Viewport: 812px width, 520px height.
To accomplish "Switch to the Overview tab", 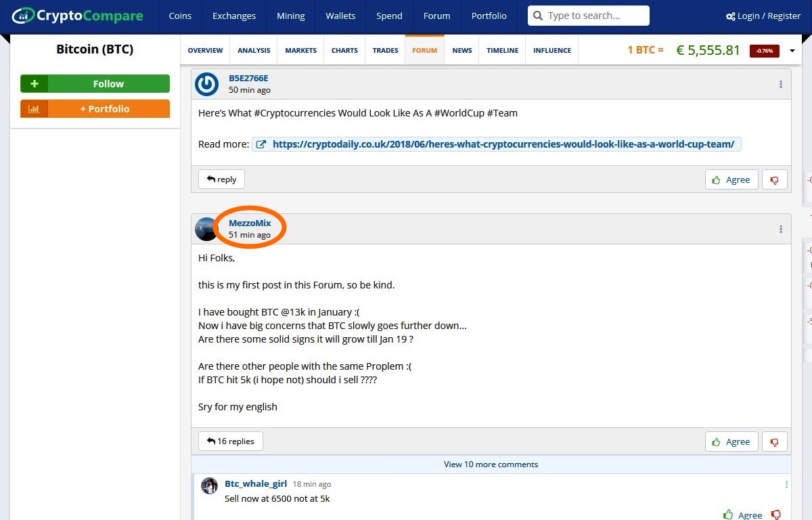I will (205, 50).
